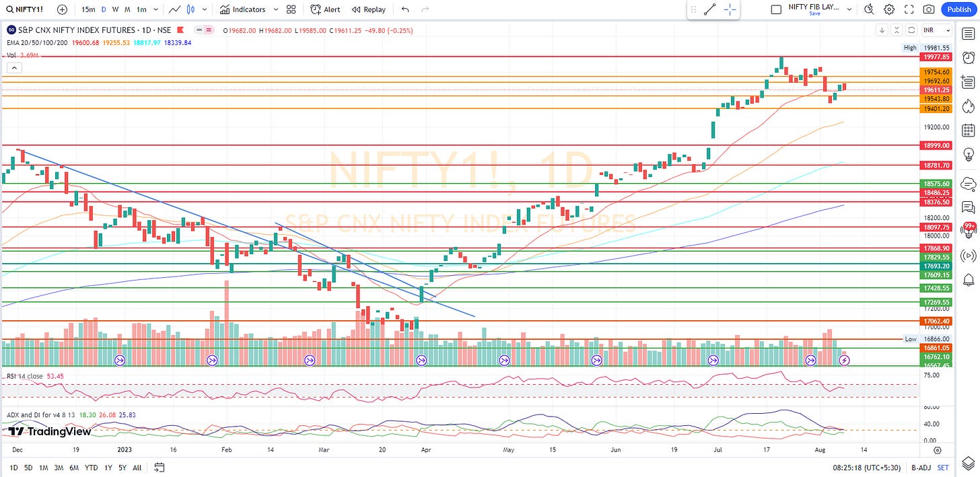
Task: Open the Alerts panel clock icon
Action: 969,58
